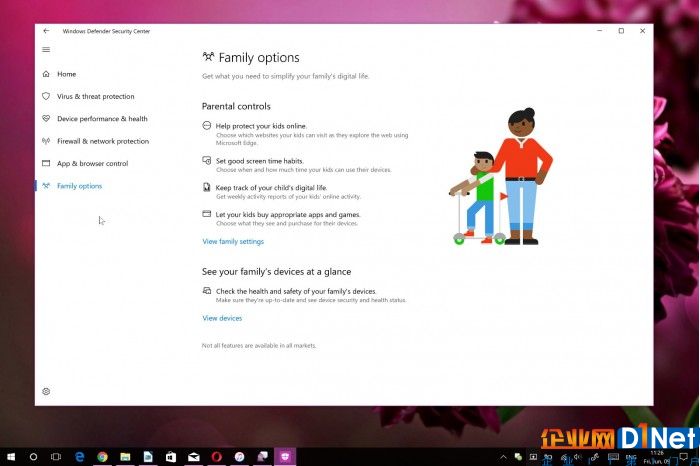Click 'Help protect your kids online.' text
700x466 pixels.
pyautogui.click(x=261, y=126)
